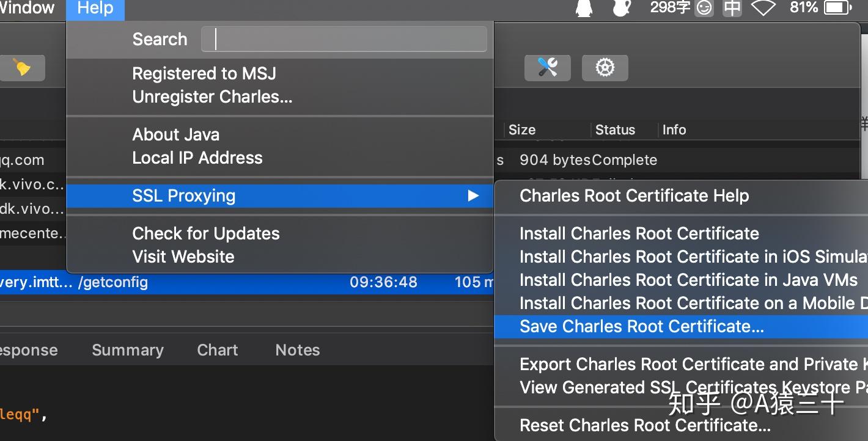This screenshot has width=868, height=441.
Task: Select the /getconfig request row
Action: point(247,282)
